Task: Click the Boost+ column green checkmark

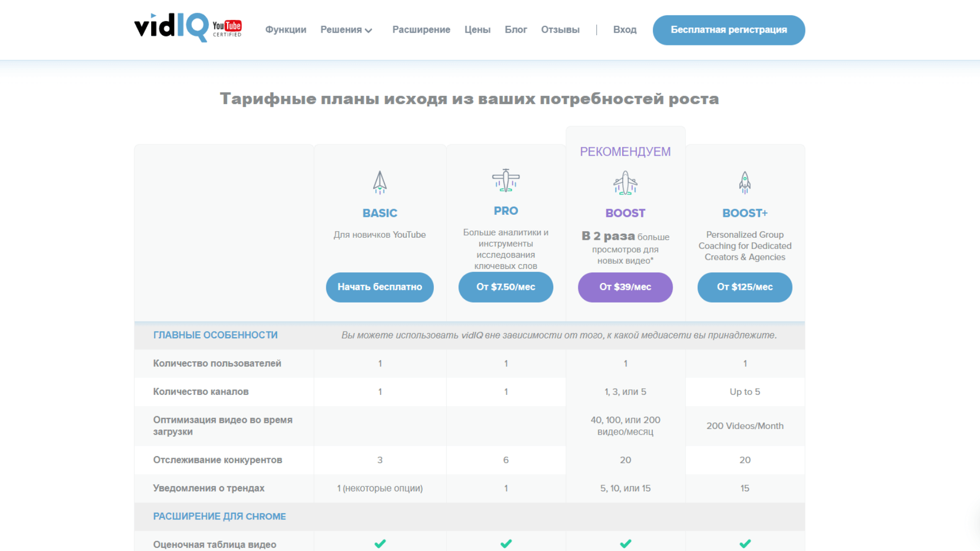Action: (x=745, y=544)
